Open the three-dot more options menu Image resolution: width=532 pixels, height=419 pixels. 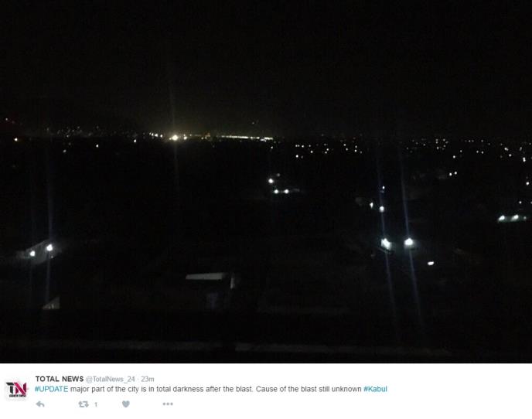tap(168, 404)
